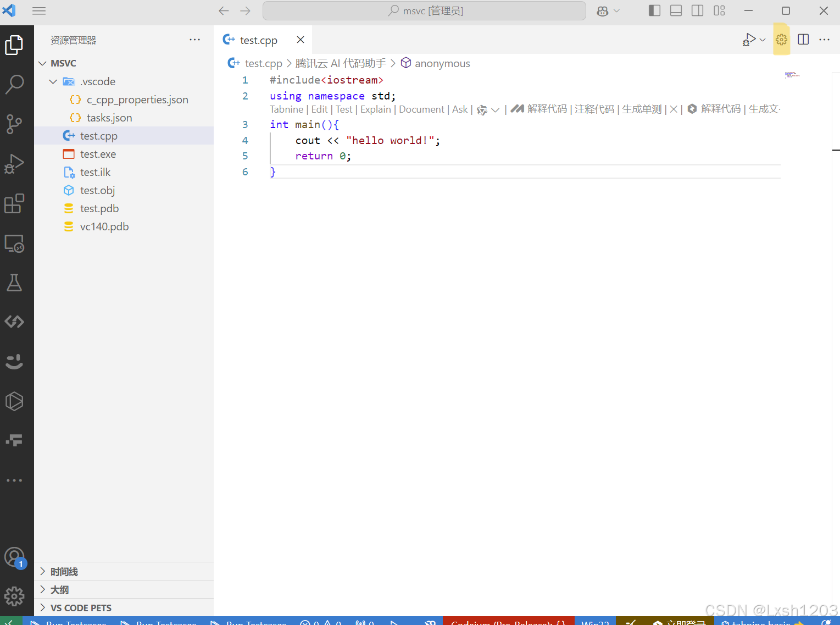Open the run button dropdown arrow
Screen dimensions: 840x625
[x=763, y=39]
